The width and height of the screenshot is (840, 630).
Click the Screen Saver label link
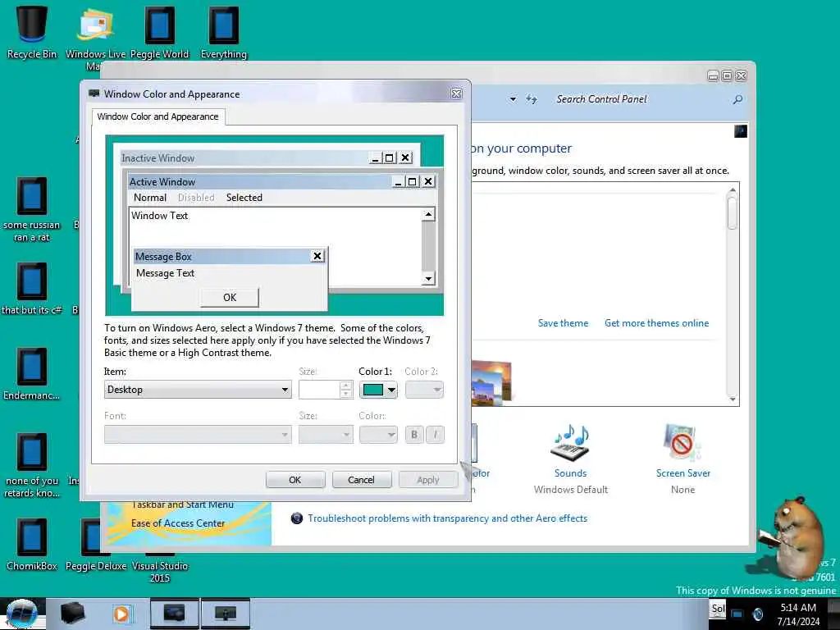point(683,473)
